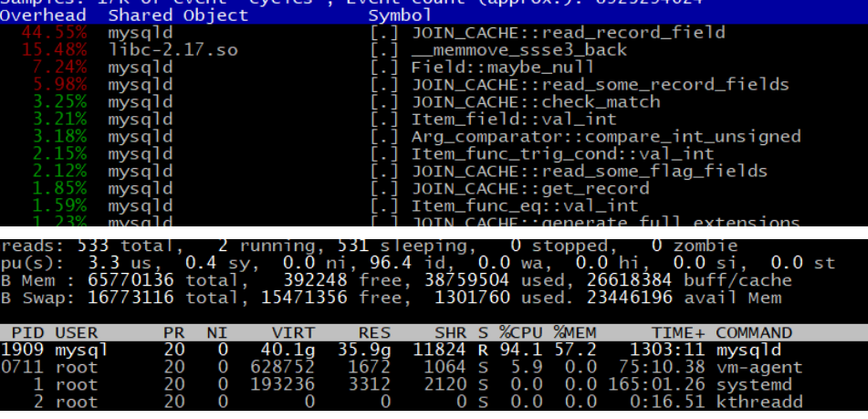Click the 40.1g virtual memory value
The width and height of the screenshot is (868, 419).
pyautogui.click(x=288, y=350)
